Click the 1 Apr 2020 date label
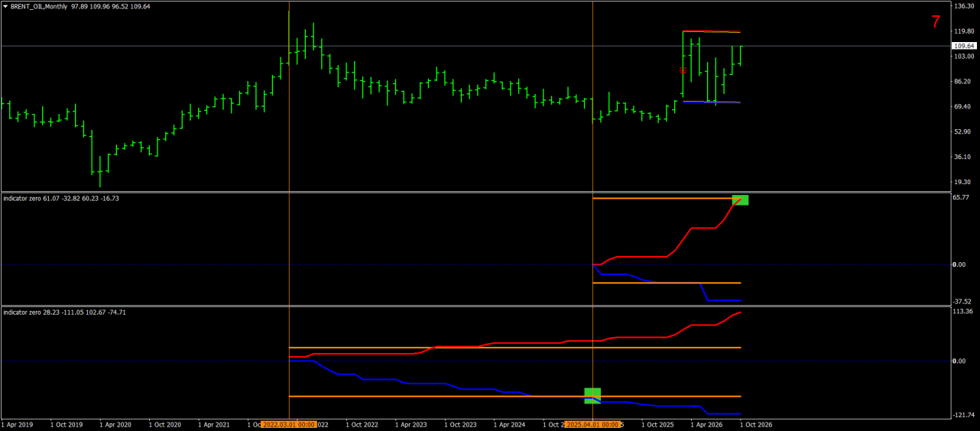 tap(115, 424)
